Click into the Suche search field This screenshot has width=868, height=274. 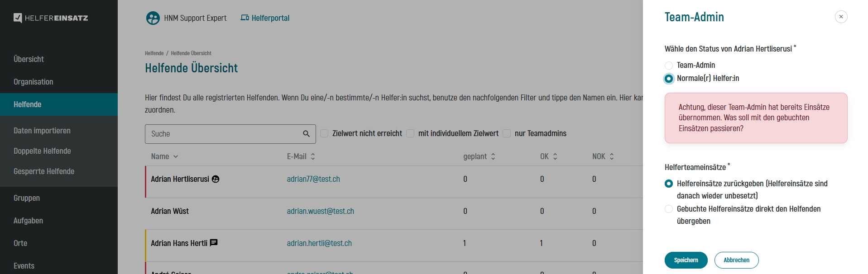click(222, 134)
